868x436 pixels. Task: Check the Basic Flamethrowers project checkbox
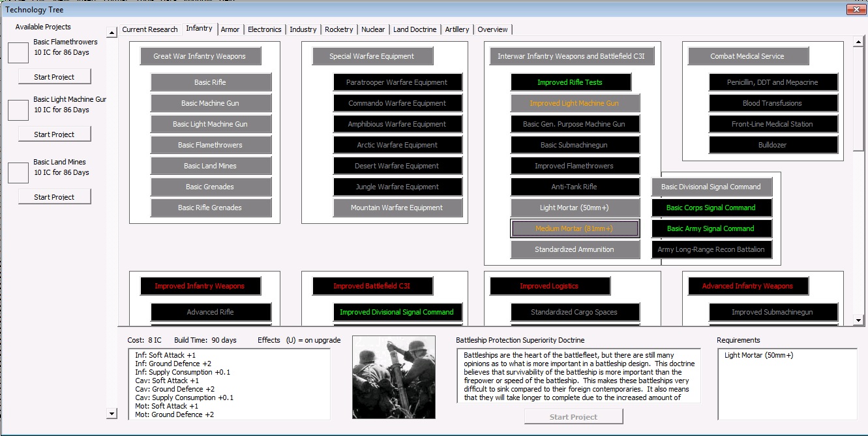tap(18, 53)
